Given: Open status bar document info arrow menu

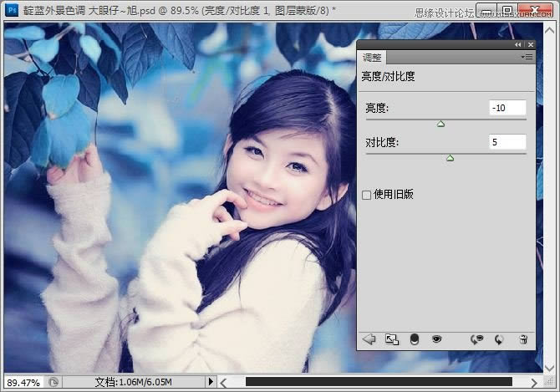Looking at the screenshot, I should tap(210, 382).
